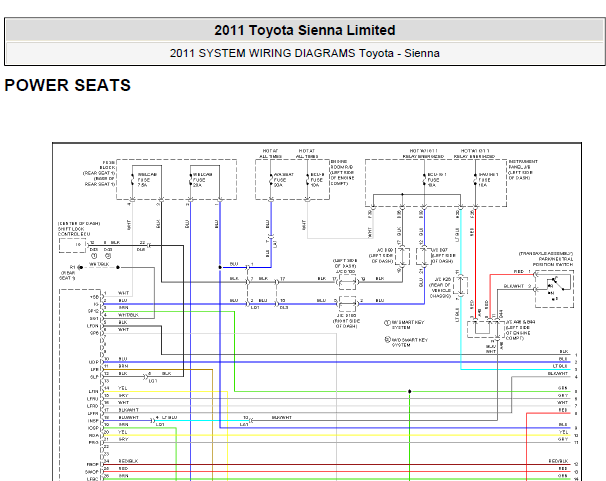Click the 'W/ SMART KEY SYSTEM' legend

coord(407,325)
